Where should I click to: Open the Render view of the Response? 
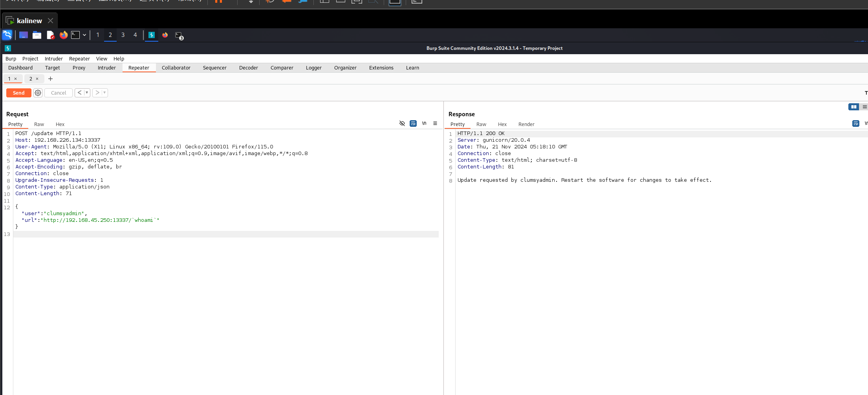526,124
